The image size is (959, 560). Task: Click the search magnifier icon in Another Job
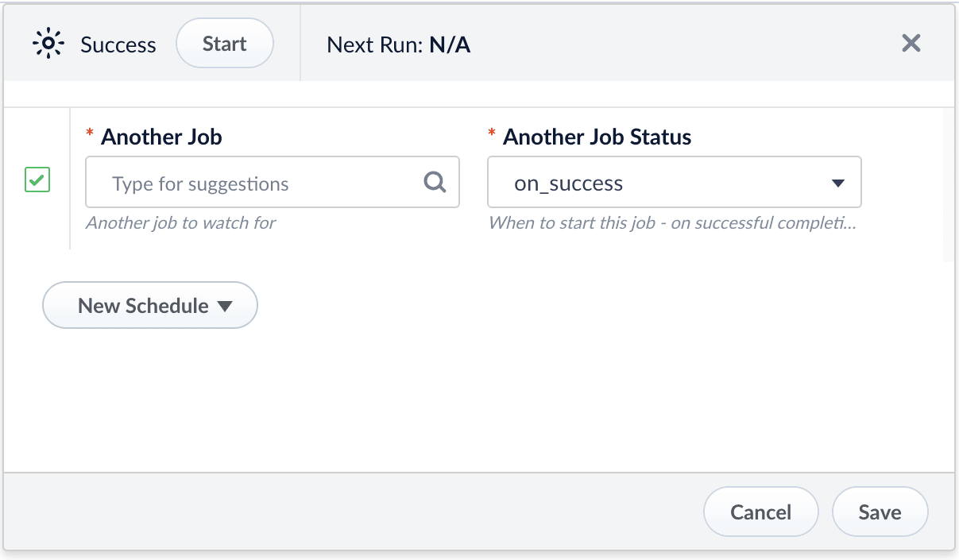click(435, 183)
